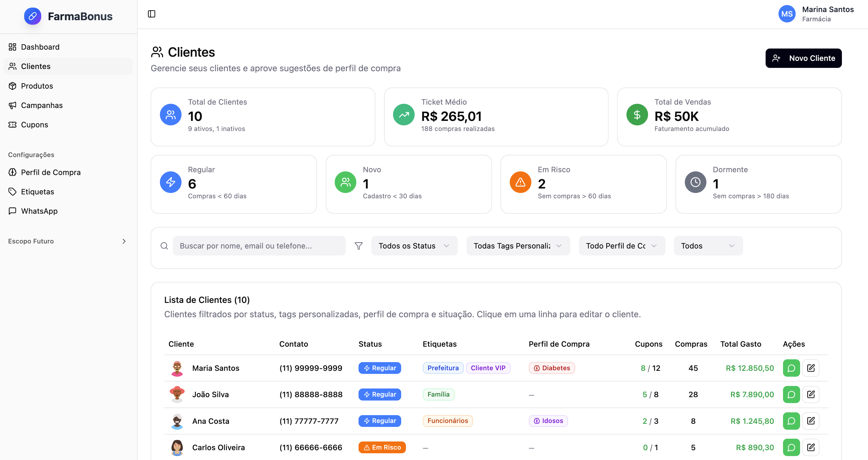Open the Todos situation dropdown
Viewport: 868px width, 460px height.
[x=708, y=246]
